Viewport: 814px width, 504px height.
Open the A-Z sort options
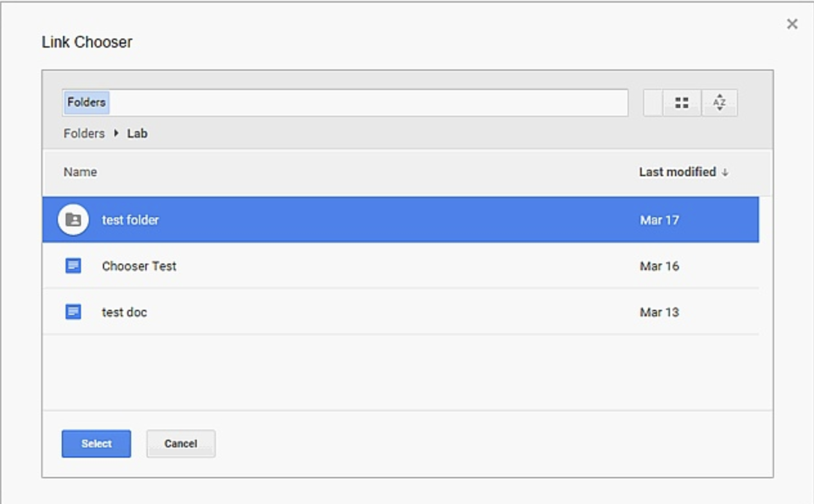click(x=719, y=103)
